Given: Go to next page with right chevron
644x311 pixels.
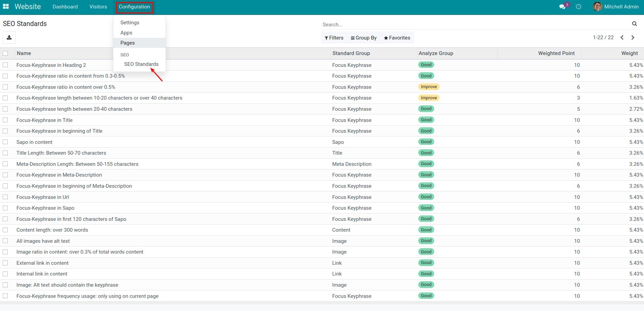Looking at the screenshot, I should click(x=633, y=37).
